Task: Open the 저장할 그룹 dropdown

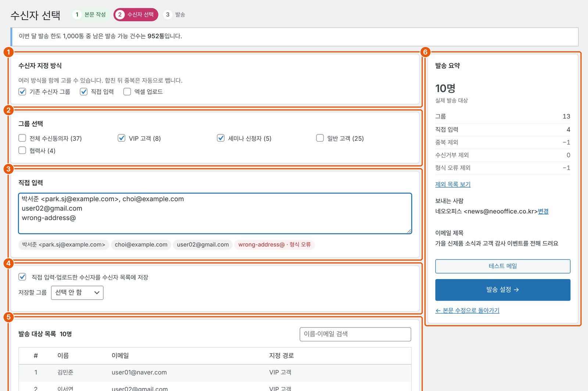Action: point(77,293)
